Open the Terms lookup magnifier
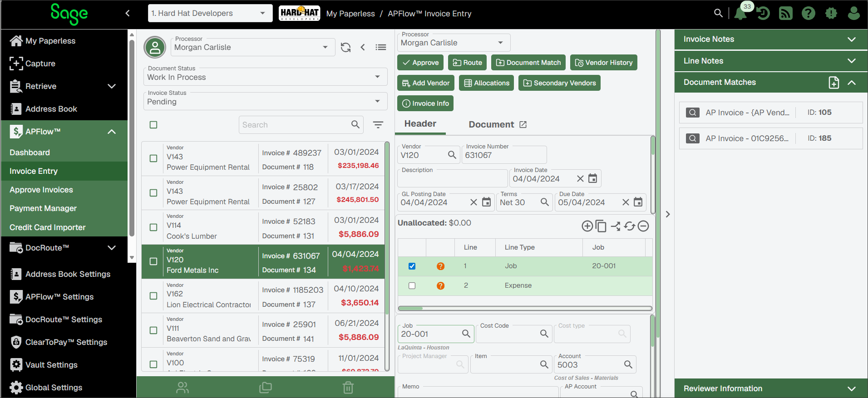The width and height of the screenshot is (868, 398). pyautogui.click(x=545, y=202)
